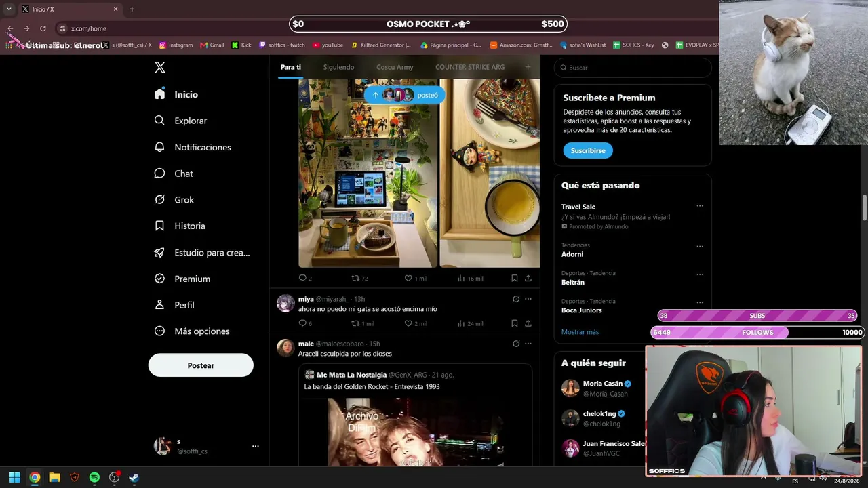
Task: Open the instagram bookmark
Action: (x=176, y=45)
